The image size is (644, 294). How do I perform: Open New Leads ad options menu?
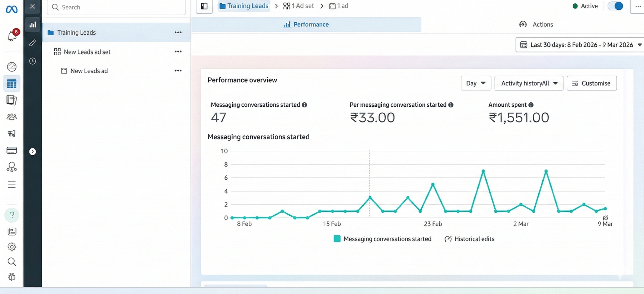[178, 71]
